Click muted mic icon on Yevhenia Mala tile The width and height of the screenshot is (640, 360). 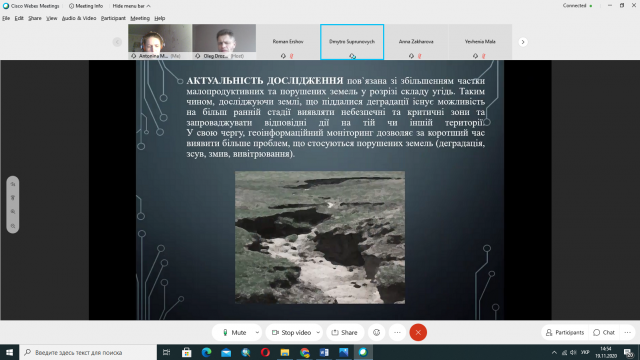click(484, 56)
